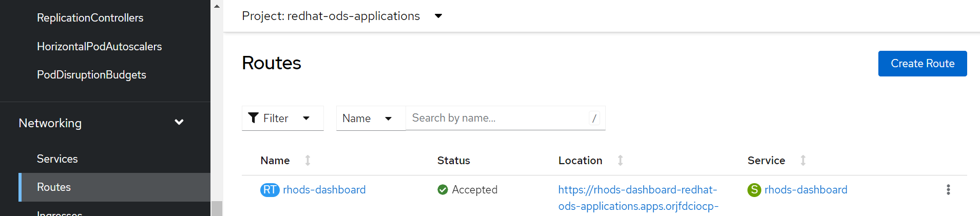This screenshot has width=980, height=216.
Task: Sort routes by Name column arrows
Action: click(308, 161)
